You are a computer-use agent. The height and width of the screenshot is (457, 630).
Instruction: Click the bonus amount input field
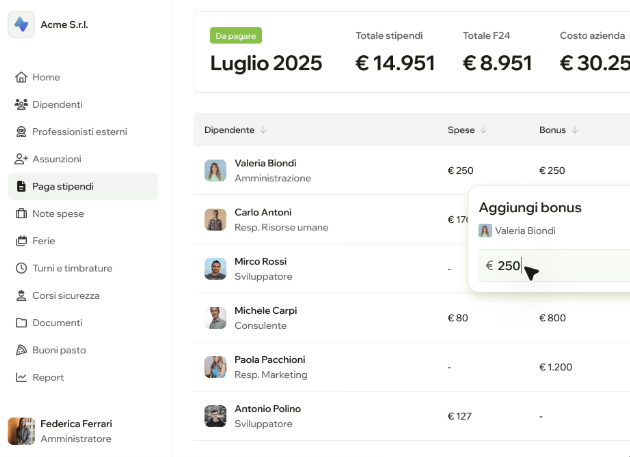point(554,265)
